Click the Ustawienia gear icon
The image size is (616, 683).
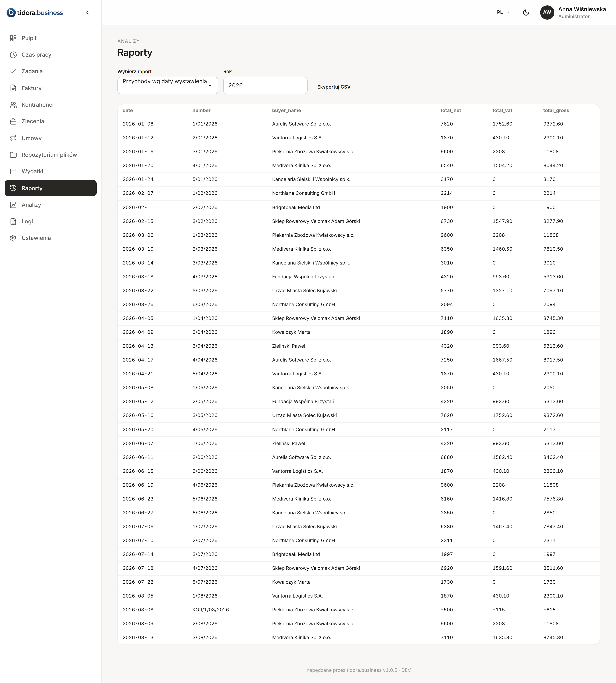click(x=13, y=238)
